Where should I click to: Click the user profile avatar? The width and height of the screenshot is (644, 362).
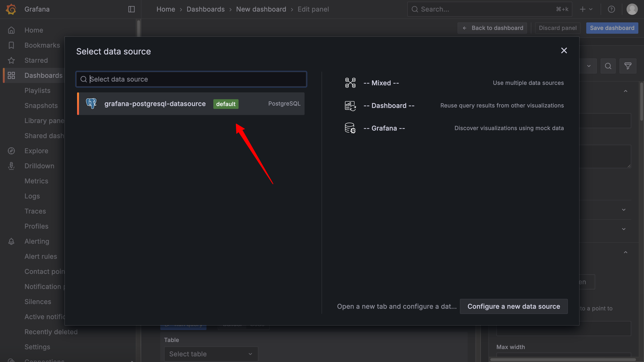pos(632,9)
